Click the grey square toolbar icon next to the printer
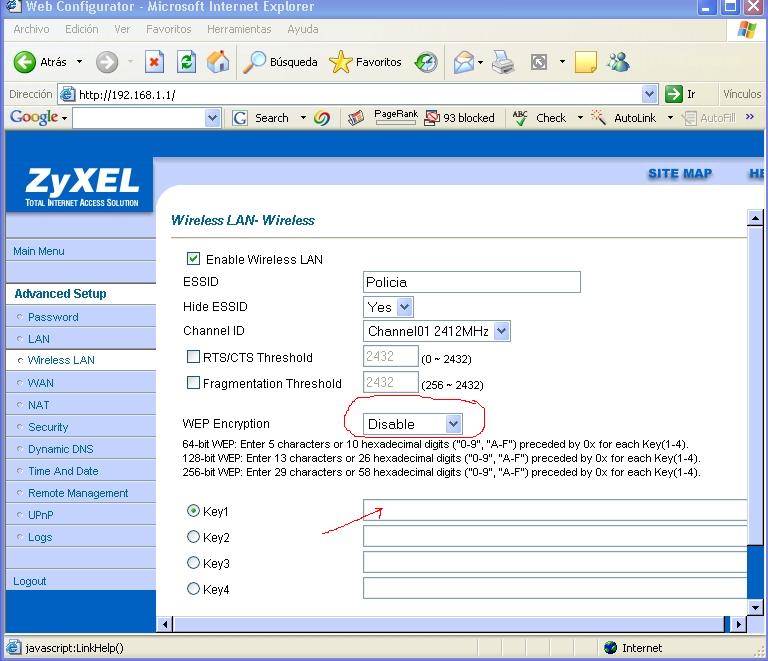 (x=539, y=62)
